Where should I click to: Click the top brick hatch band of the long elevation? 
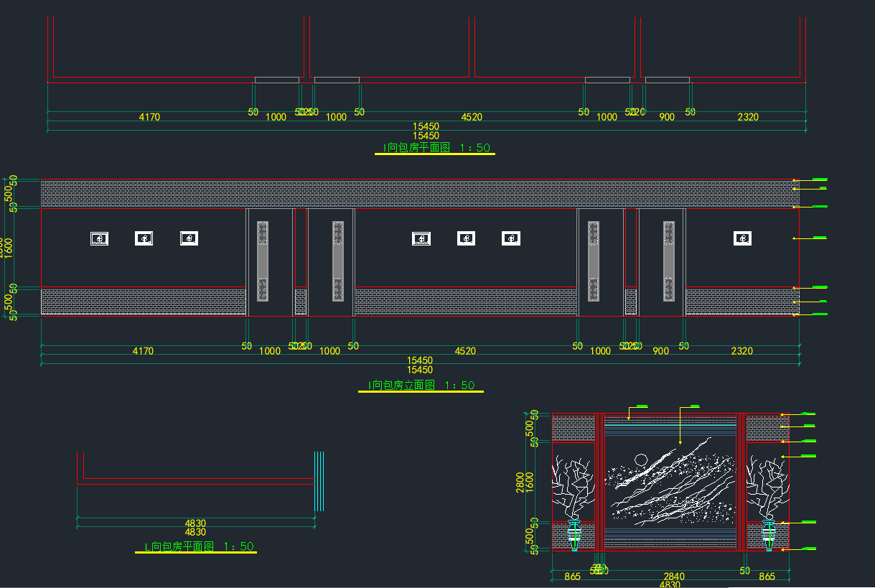[x=419, y=194]
